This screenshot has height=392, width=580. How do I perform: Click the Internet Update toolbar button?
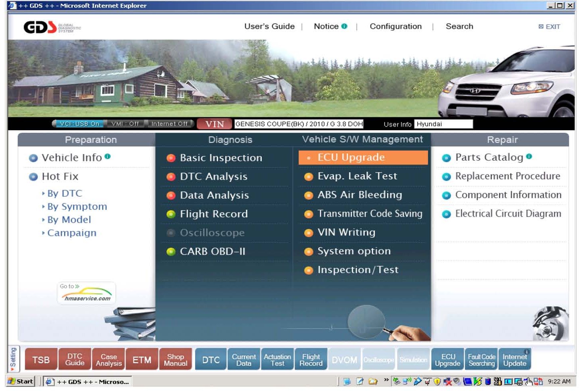pos(515,360)
